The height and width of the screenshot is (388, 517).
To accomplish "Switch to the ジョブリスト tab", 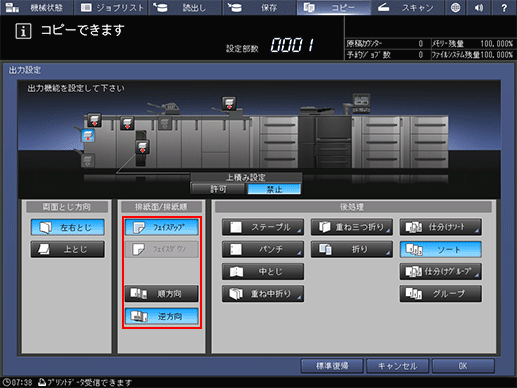I will tap(112, 7).
